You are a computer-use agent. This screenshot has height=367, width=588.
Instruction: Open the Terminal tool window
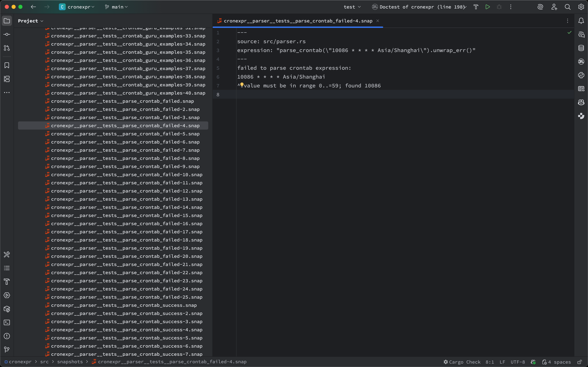(x=7, y=322)
